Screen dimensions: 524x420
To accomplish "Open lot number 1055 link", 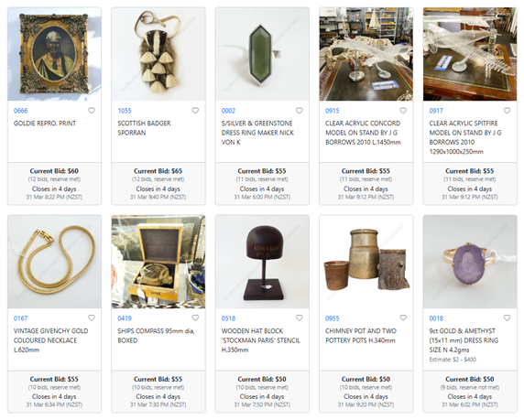I will pyautogui.click(x=125, y=111).
